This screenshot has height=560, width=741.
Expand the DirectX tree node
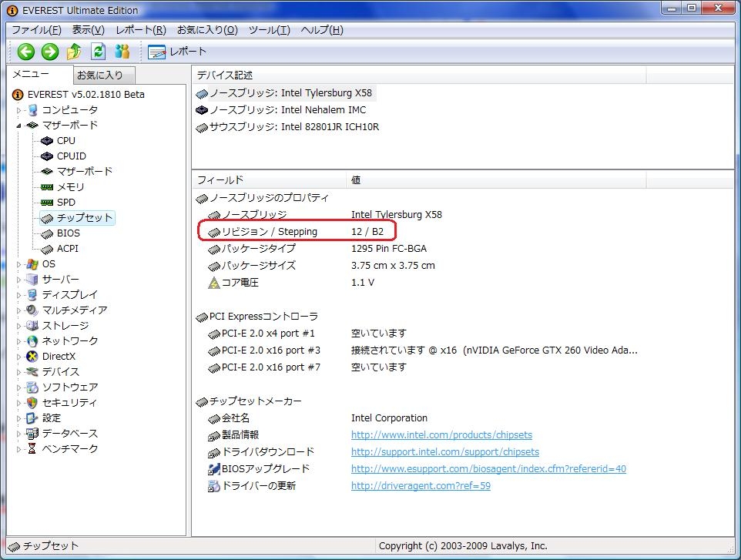click(x=19, y=357)
